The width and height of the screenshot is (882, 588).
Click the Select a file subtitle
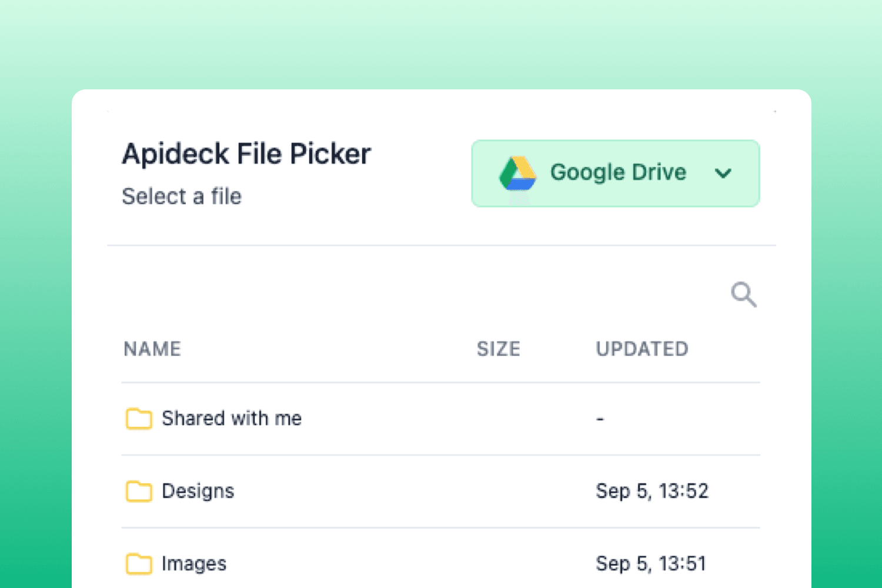click(182, 196)
